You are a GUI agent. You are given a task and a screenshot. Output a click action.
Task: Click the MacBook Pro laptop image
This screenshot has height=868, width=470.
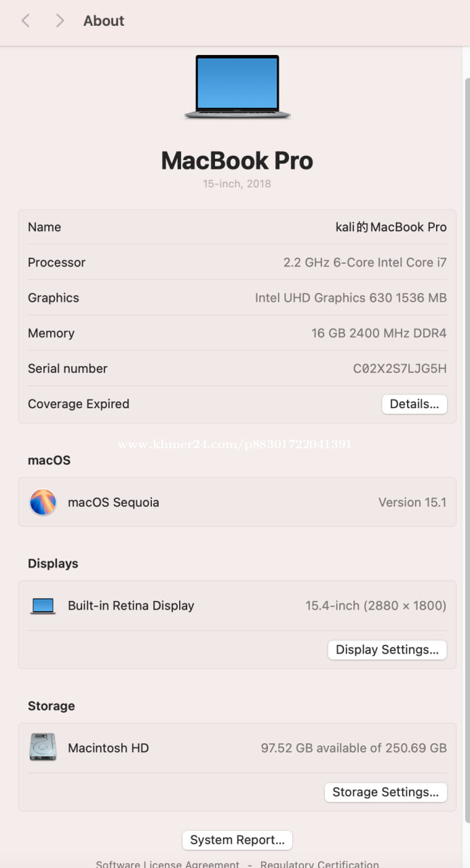(237, 87)
